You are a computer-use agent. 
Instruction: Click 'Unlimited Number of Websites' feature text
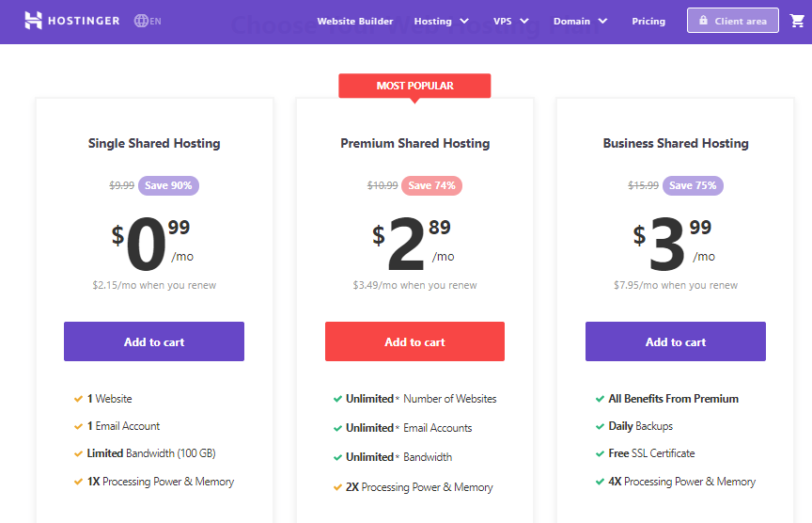(x=421, y=399)
